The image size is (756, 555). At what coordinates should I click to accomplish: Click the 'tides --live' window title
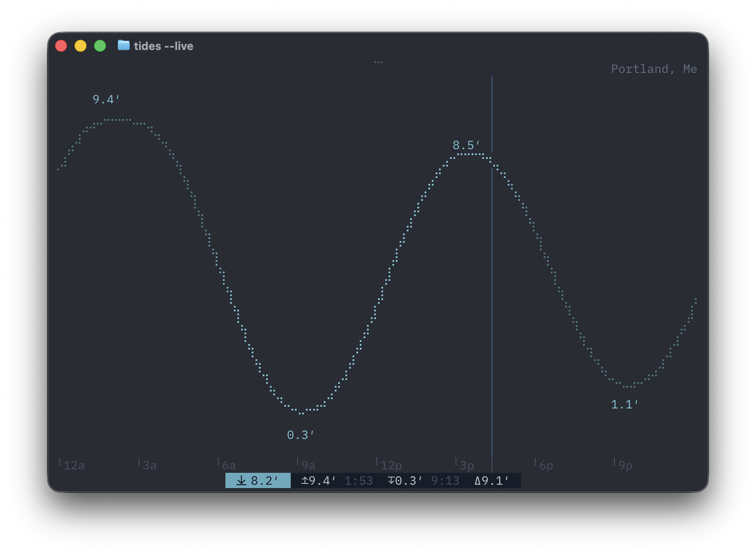164,46
